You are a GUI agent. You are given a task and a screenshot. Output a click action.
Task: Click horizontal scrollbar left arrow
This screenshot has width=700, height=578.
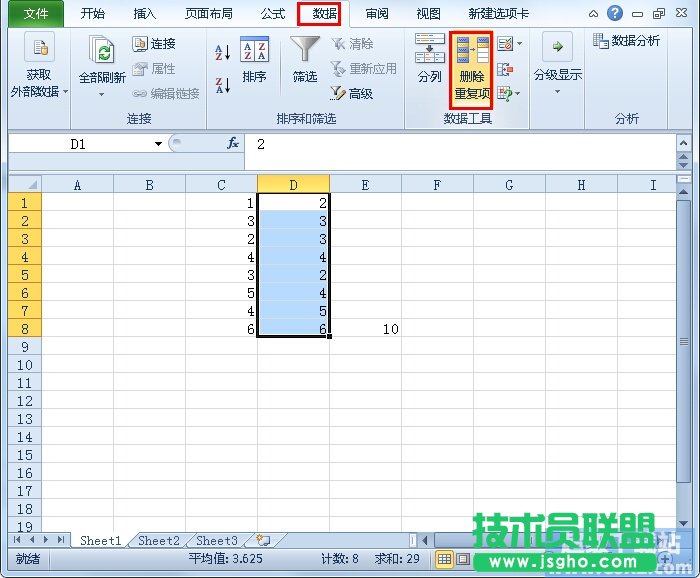tap(425, 540)
